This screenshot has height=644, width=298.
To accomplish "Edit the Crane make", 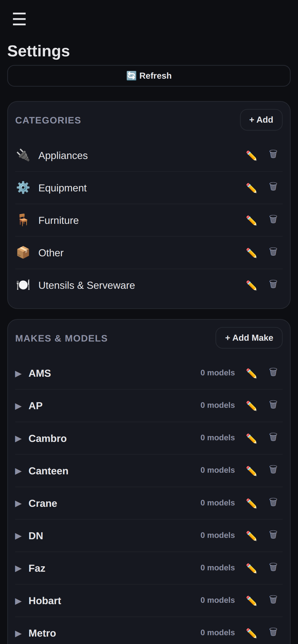I will tap(251, 503).
